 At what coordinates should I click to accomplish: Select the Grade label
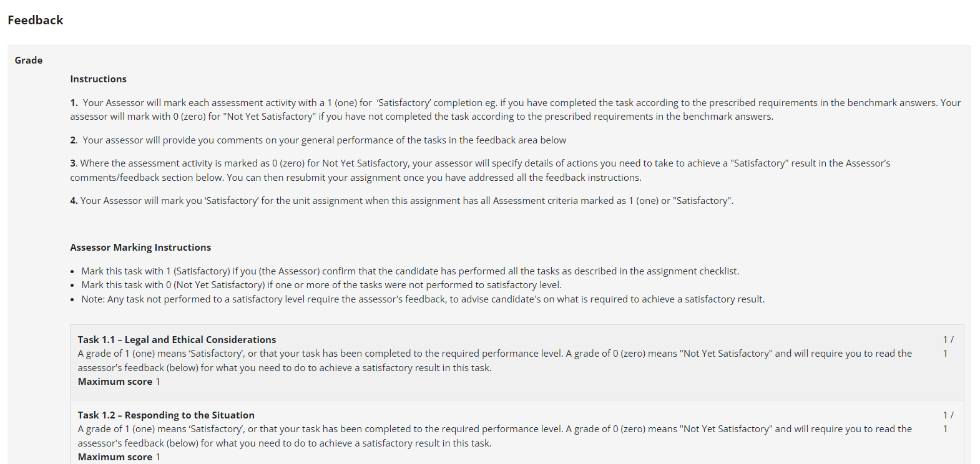(29, 60)
